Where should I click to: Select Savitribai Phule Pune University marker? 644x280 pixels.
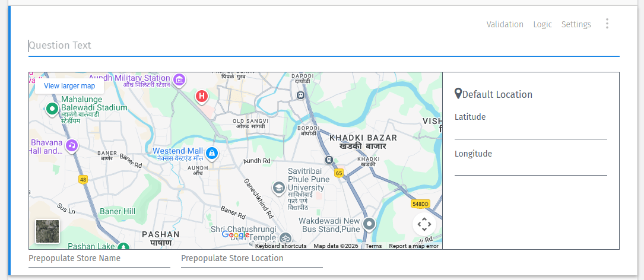click(278, 188)
